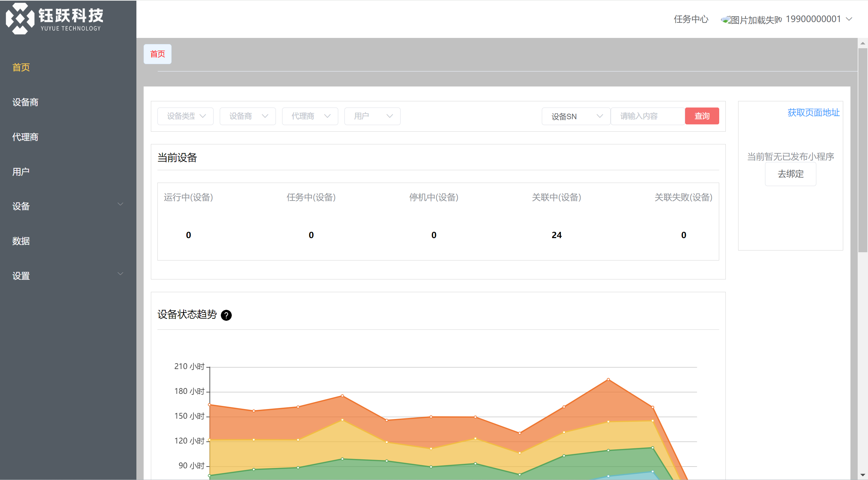Open the 代理商 dropdown filter
Screen dimensions: 868x480
(x=310, y=116)
